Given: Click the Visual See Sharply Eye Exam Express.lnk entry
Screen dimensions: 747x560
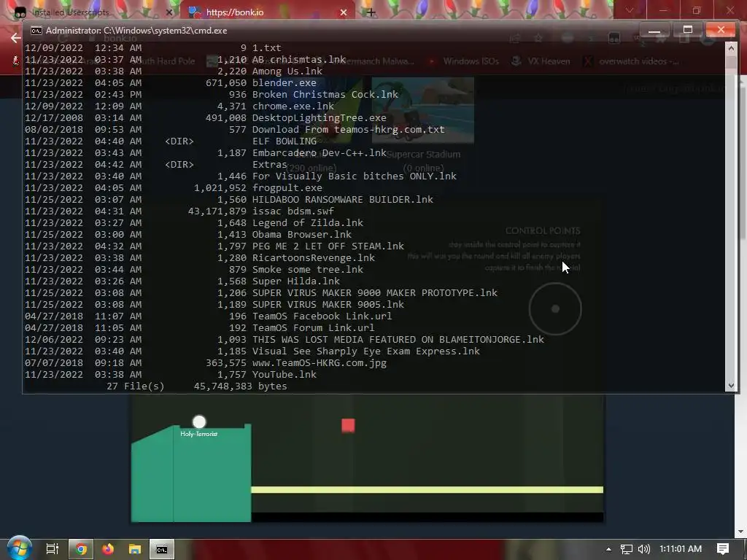Looking at the screenshot, I should point(366,351).
